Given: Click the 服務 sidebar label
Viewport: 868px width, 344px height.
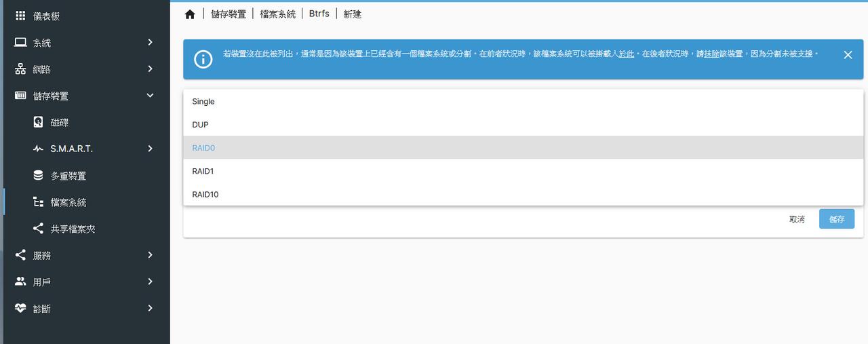Looking at the screenshot, I should point(42,256).
